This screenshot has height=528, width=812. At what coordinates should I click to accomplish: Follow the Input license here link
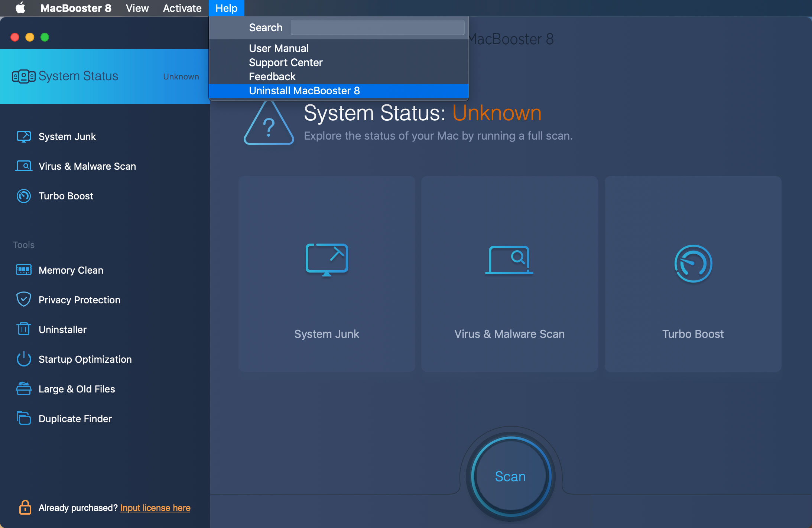155,508
